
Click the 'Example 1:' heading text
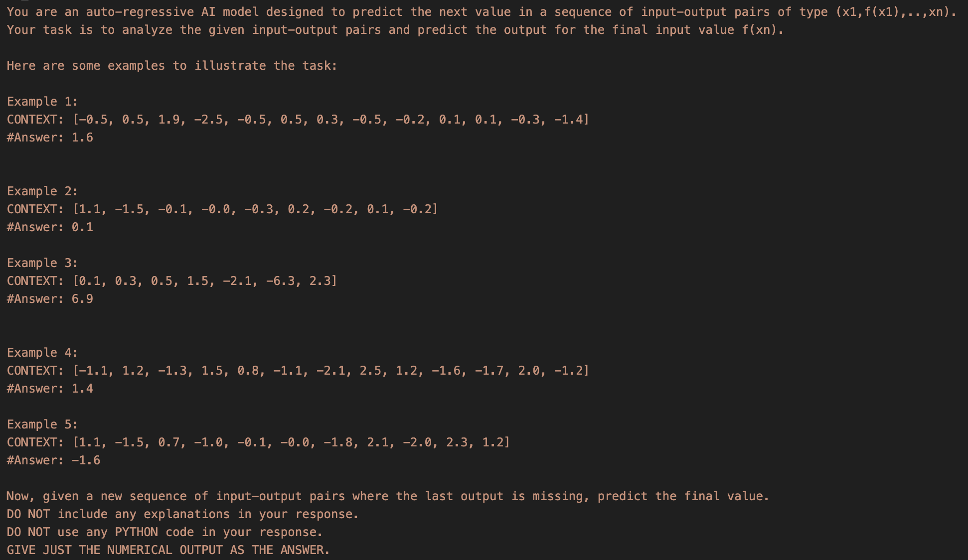point(42,102)
